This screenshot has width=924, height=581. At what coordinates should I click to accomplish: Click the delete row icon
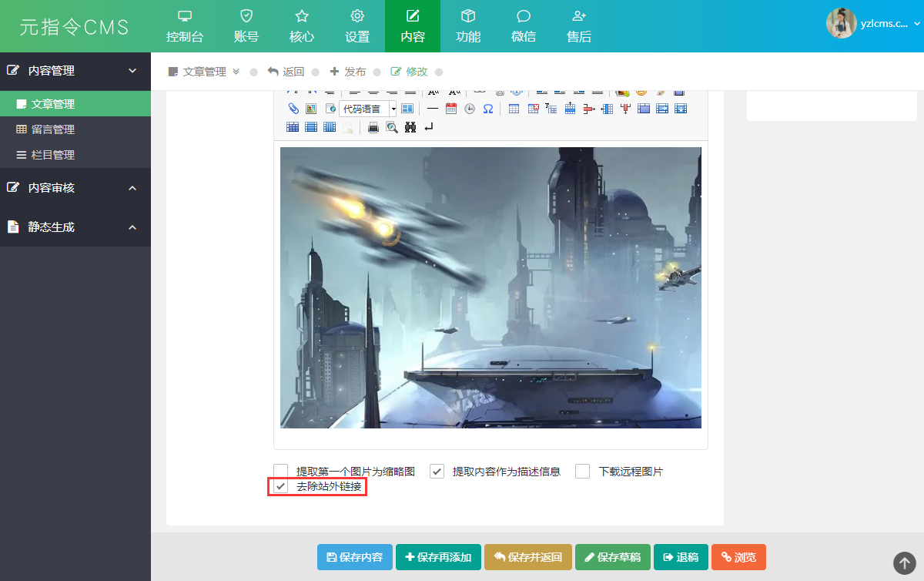point(588,109)
